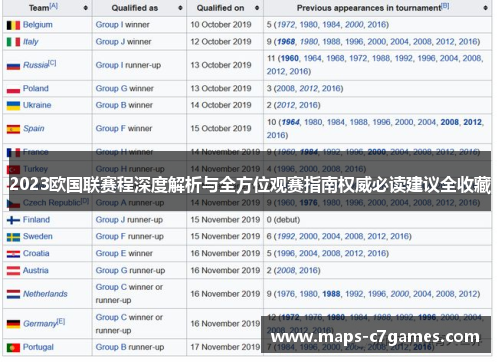This screenshot has width=500, height=362.
Task: Open the Italy team link
Action: 31,42
